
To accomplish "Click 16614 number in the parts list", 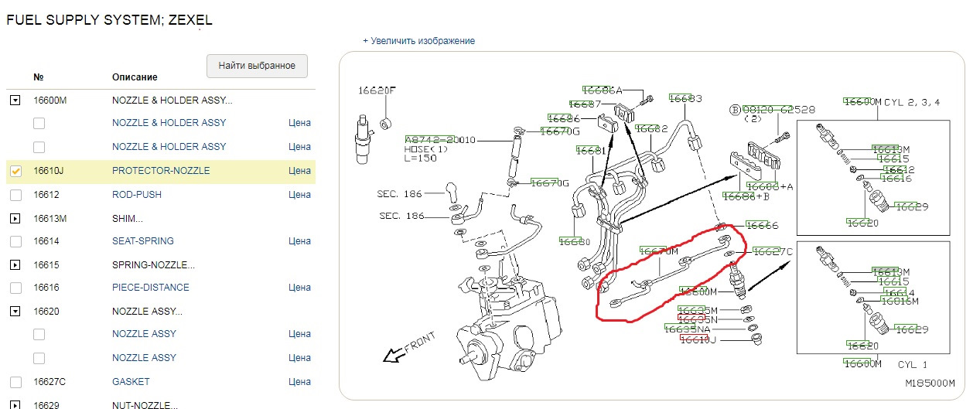I will 46,241.
